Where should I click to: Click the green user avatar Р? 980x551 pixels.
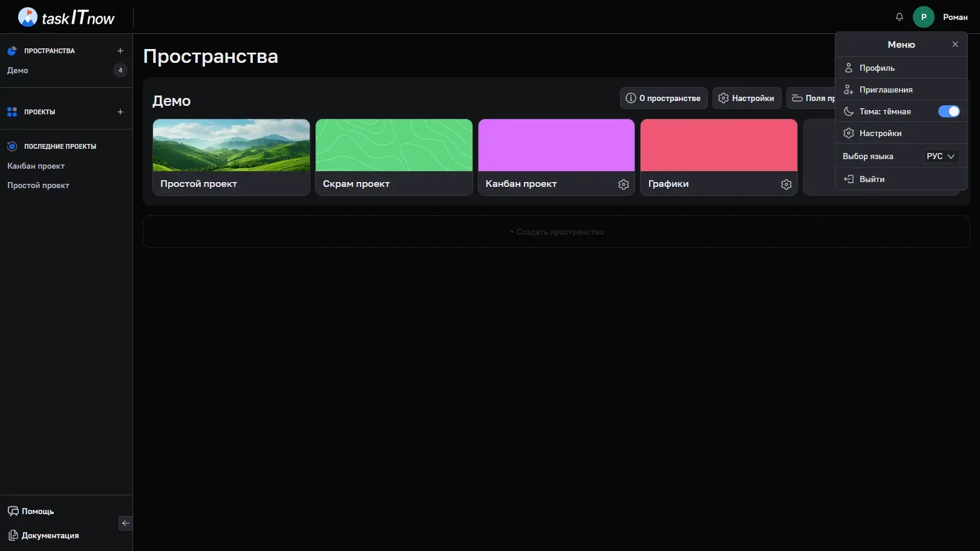(x=923, y=17)
